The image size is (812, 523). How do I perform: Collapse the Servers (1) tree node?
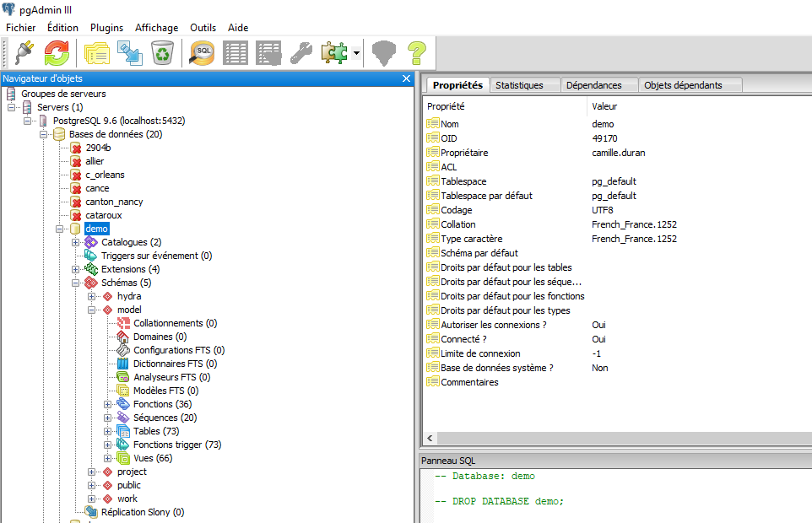pyautogui.click(x=11, y=108)
